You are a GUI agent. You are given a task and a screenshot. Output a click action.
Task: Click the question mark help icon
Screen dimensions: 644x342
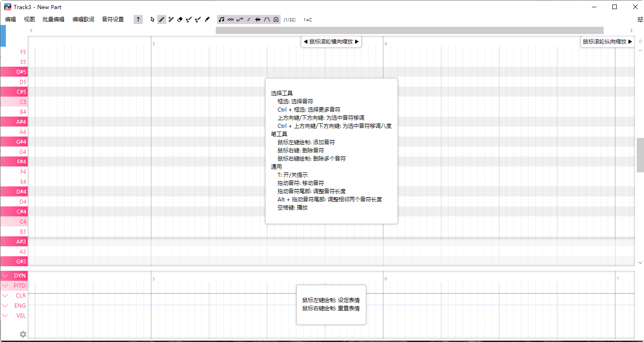point(138,20)
